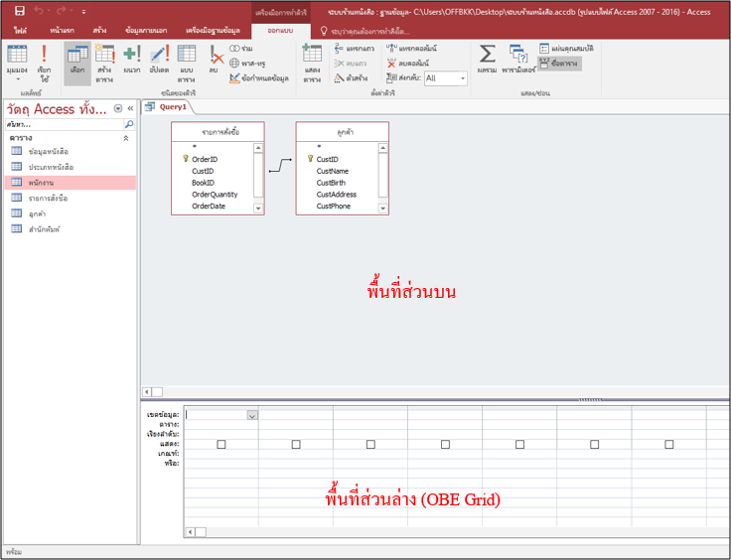Image resolution: width=731 pixels, height=560 pixels.
Task: Toggle Table Names (ชื่อตาราง) row display
Action: (559, 63)
